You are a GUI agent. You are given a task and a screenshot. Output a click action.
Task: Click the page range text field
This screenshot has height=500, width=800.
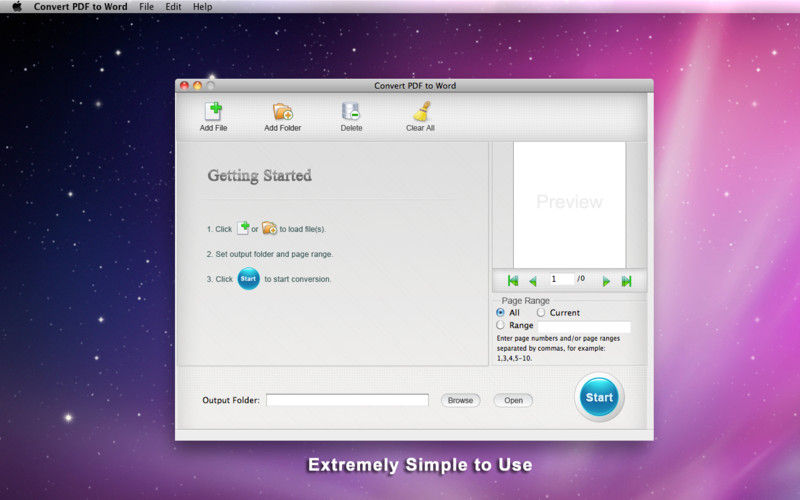click(x=584, y=327)
